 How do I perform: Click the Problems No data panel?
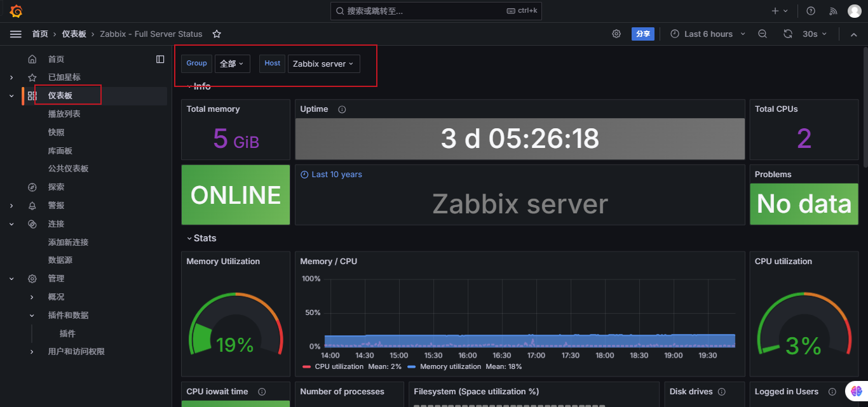pyautogui.click(x=804, y=204)
